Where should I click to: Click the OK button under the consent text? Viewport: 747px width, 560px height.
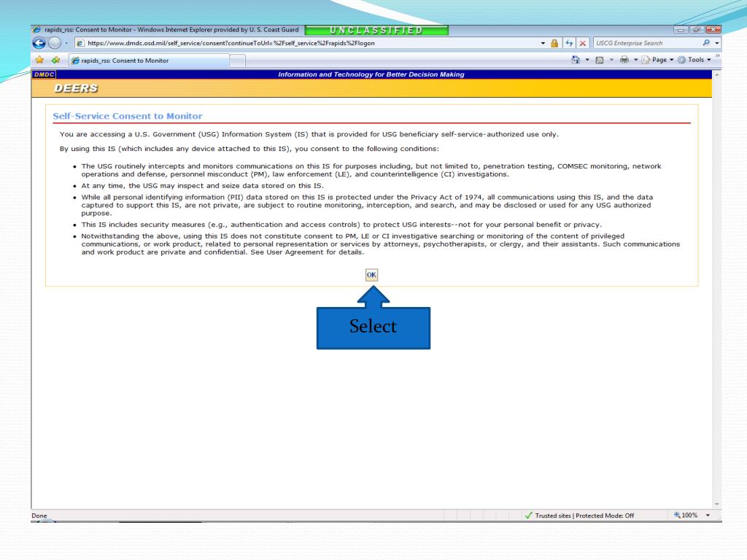pos(371,275)
